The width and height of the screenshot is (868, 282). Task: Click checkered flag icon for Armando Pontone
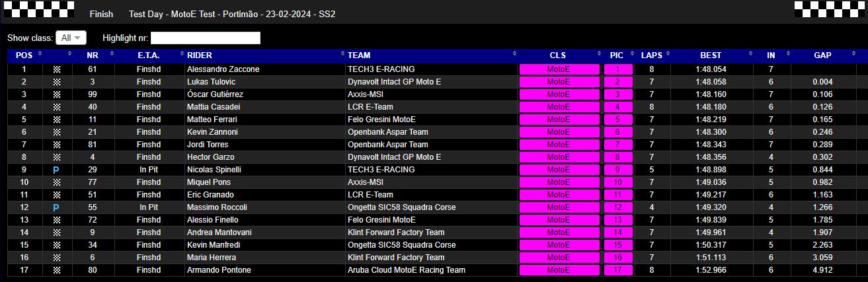click(57, 270)
